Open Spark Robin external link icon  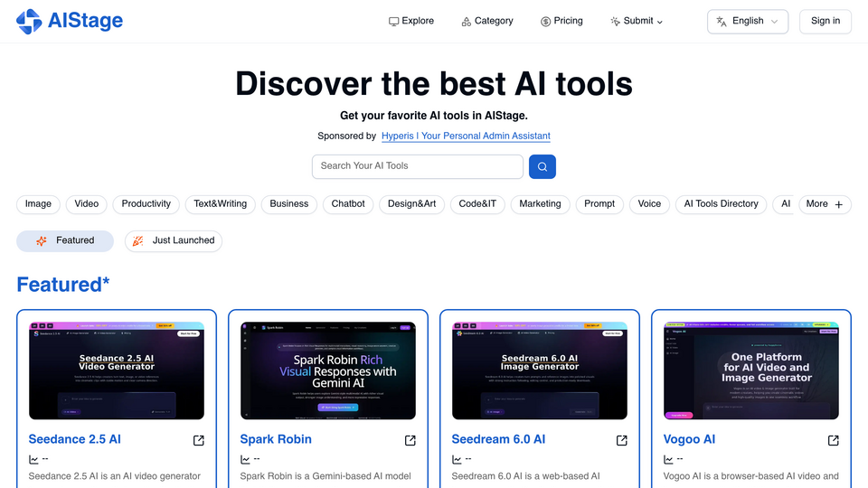[410, 440]
